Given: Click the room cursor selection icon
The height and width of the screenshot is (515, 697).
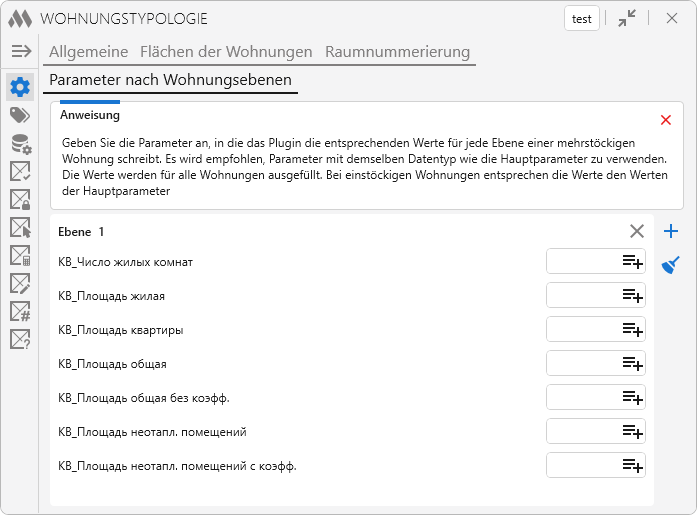Looking at the screenshot, I should 20,228.
